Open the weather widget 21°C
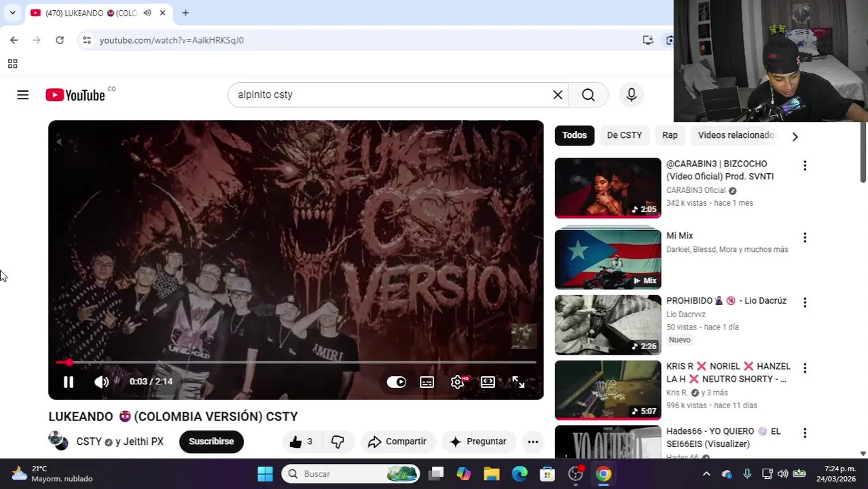Image resolution: width=868 pixels, height=489 pixels. tap(52, 474)
